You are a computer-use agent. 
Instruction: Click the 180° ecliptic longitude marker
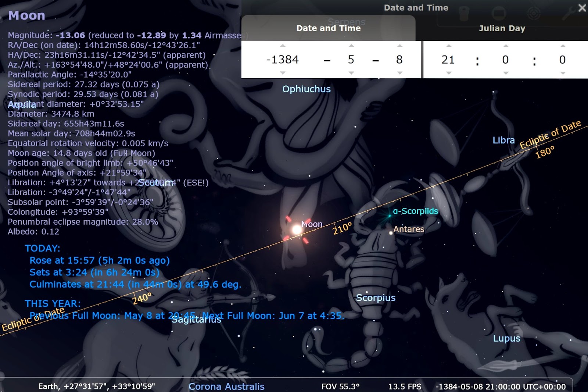[x=545, y=152]
